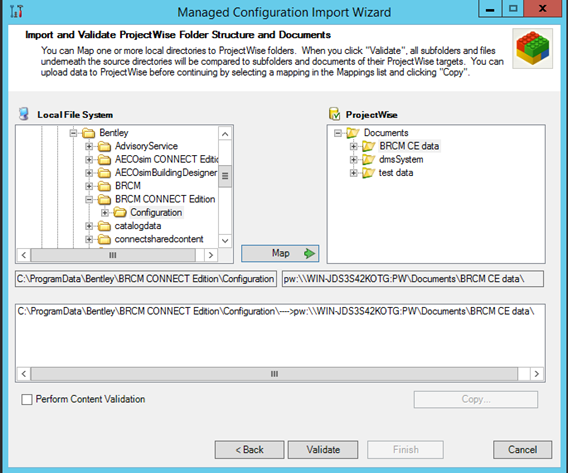Expand the dmsSystem node
This screenshot has height=473, width=568.
tap(354, 160)
